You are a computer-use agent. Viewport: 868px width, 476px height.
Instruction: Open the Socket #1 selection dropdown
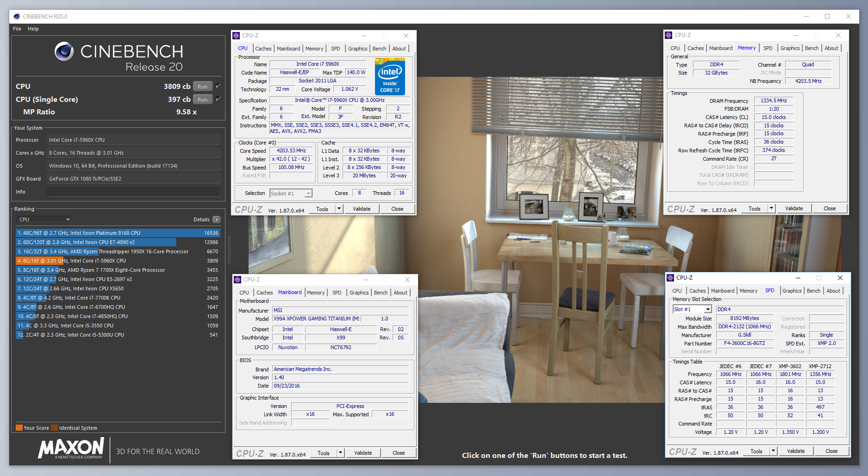tap(308, 194)
